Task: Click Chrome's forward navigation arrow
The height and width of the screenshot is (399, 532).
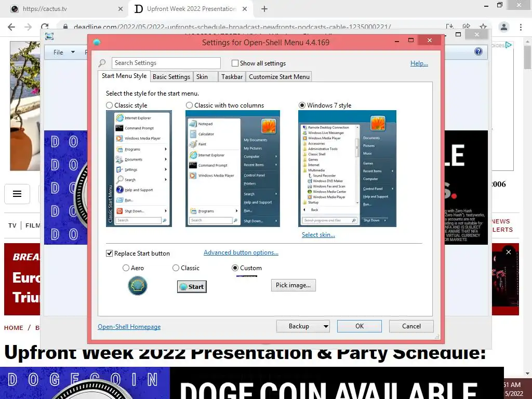Action: (x=28, y=27)
